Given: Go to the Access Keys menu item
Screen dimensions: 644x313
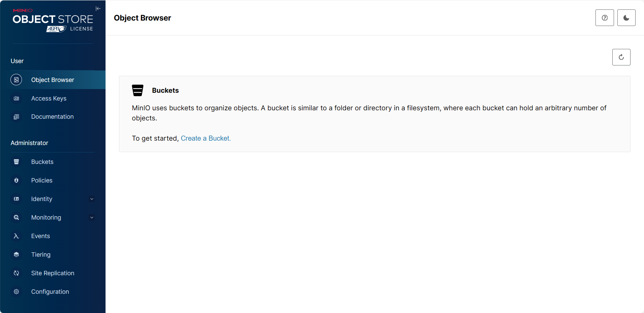Looking at the screenshot, I should click(49, 98).
